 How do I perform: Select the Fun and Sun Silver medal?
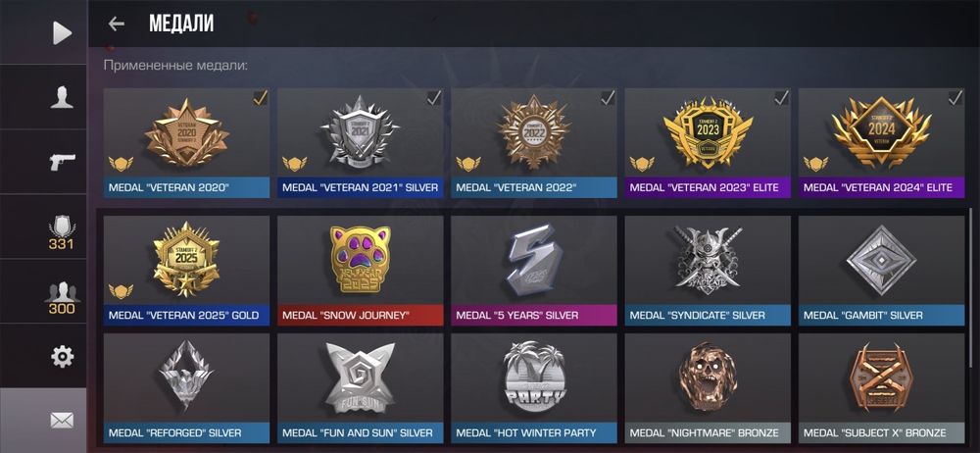coord(360,388)
